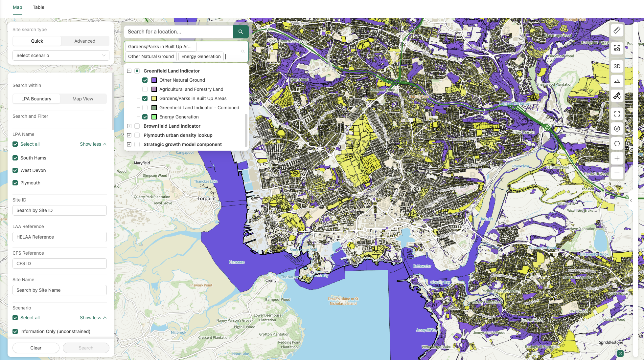Switch the map to 3D view

[617, 66]
